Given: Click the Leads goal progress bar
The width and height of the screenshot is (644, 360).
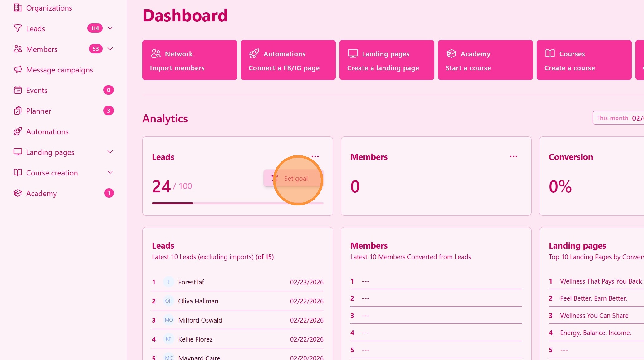Looking at the screenshot, I should [237, 203].
